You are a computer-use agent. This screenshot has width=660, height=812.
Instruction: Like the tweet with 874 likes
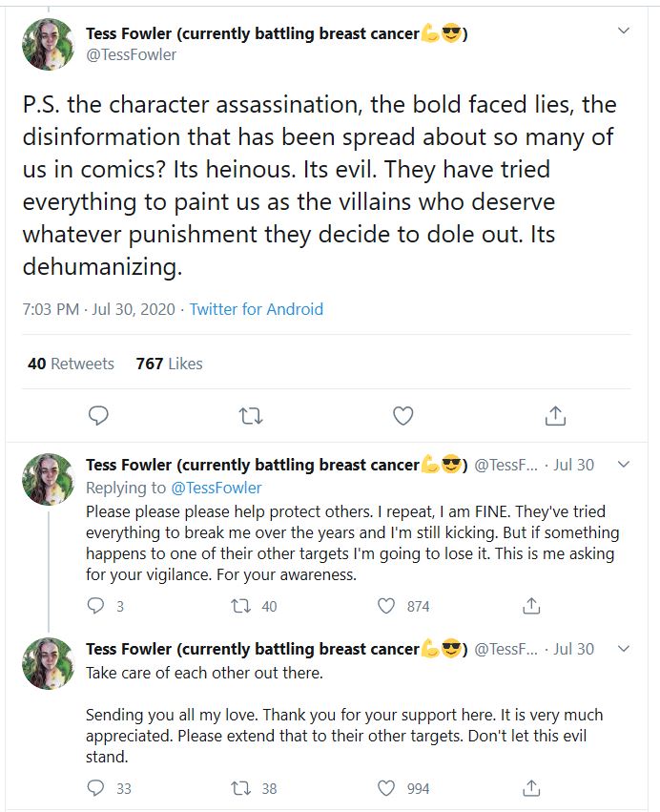[386, 605]
